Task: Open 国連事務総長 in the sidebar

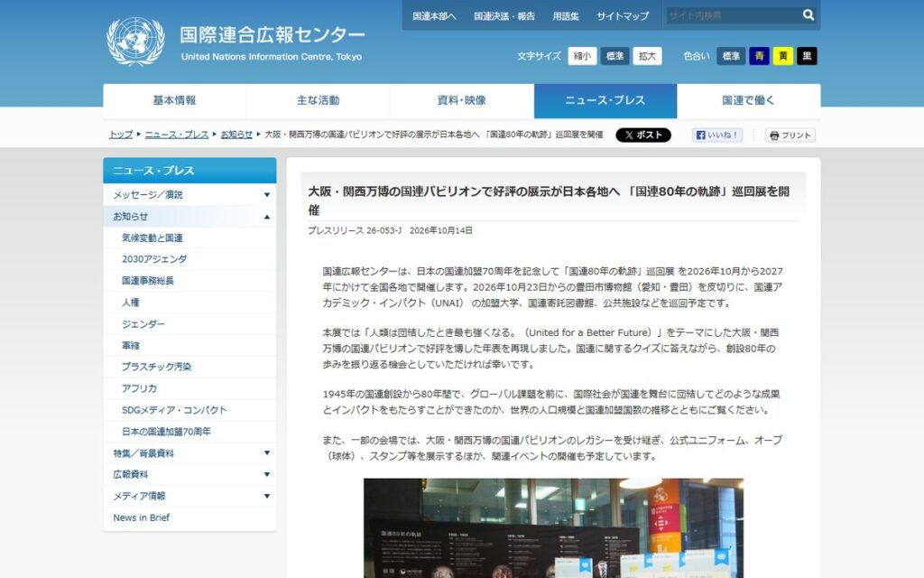Action: [148, 281]
